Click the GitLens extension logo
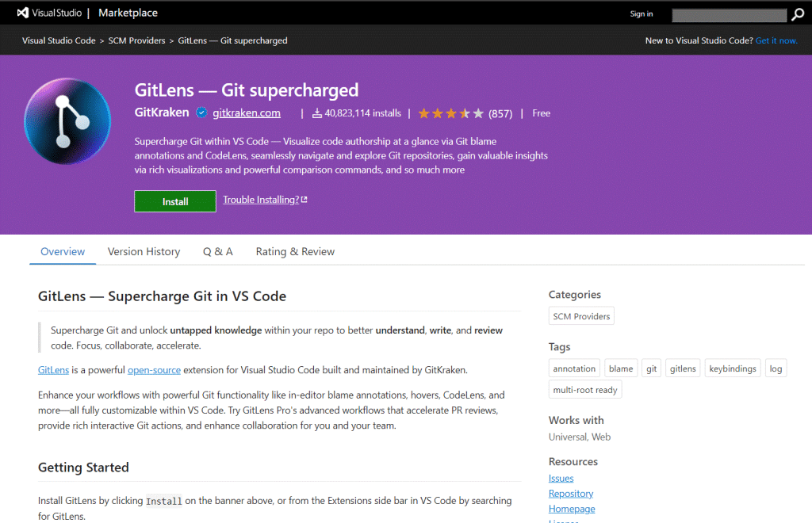This screenshot has height=523, width=812. (67, 121)
